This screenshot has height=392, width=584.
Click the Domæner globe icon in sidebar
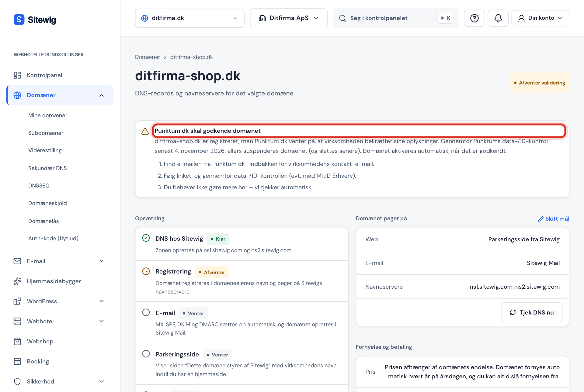coord(17,95)
